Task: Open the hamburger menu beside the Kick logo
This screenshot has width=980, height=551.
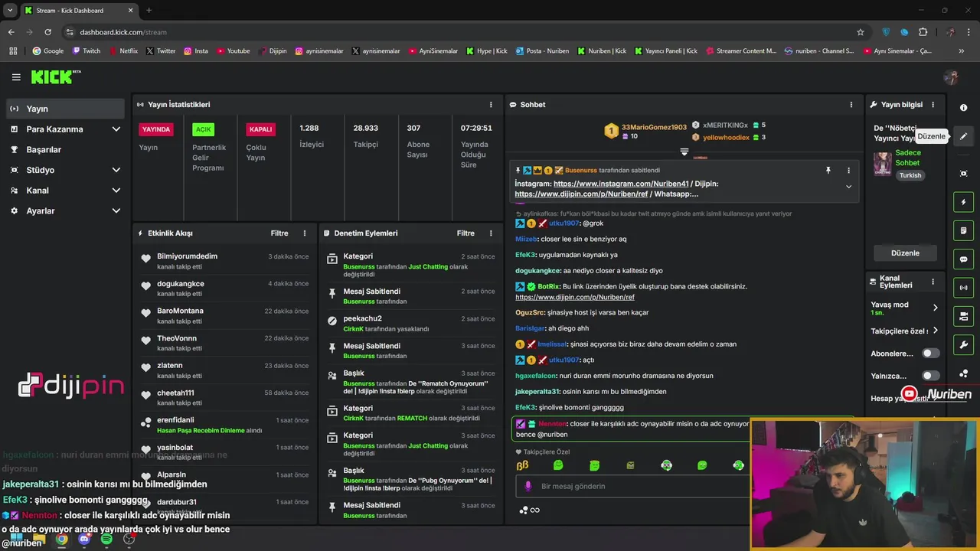Action: tap(16, 77)
